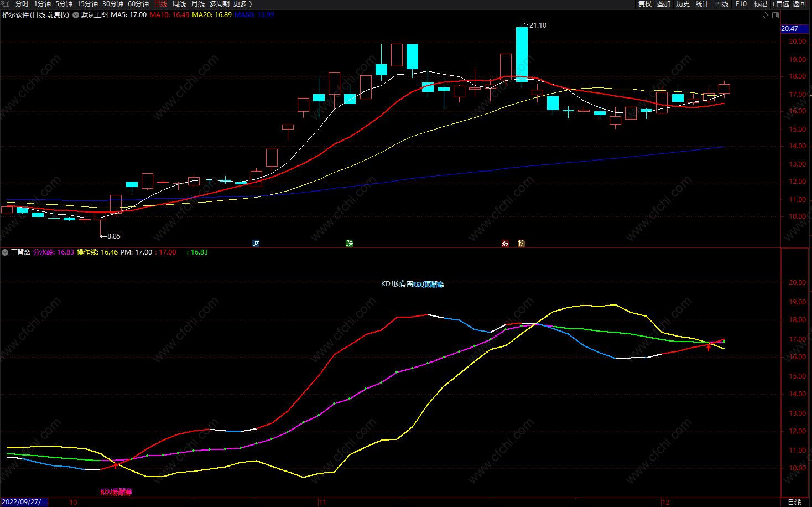Click the 复权 toolbar button

point(645,4)
